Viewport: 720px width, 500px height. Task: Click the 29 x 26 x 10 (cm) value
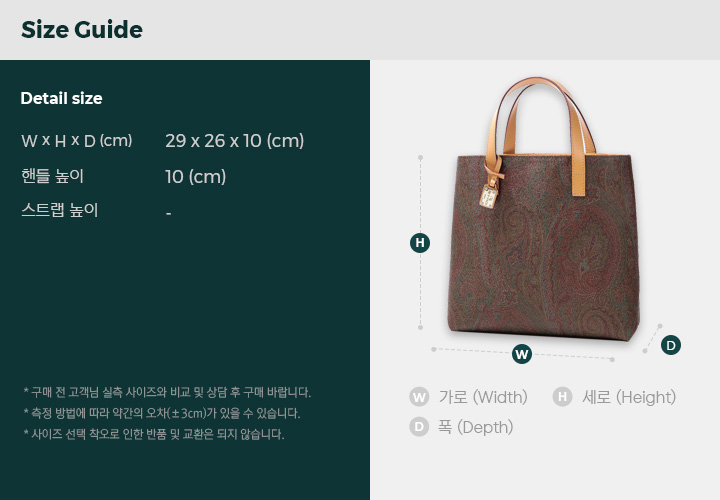click(235, 140)
